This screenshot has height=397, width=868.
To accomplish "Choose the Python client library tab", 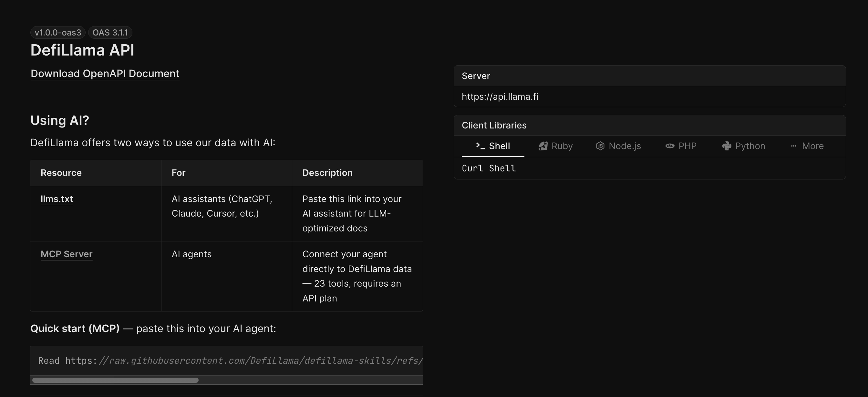I will point(744,146).
